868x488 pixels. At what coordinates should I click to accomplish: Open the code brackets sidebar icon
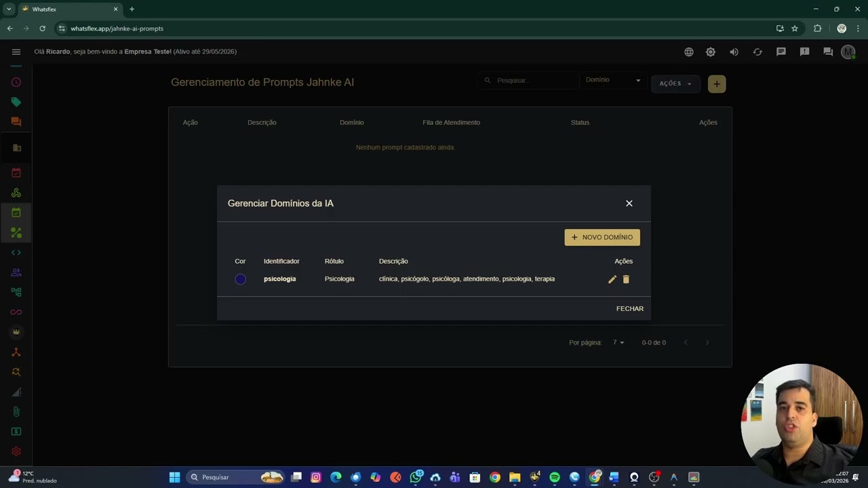point(16,252)
